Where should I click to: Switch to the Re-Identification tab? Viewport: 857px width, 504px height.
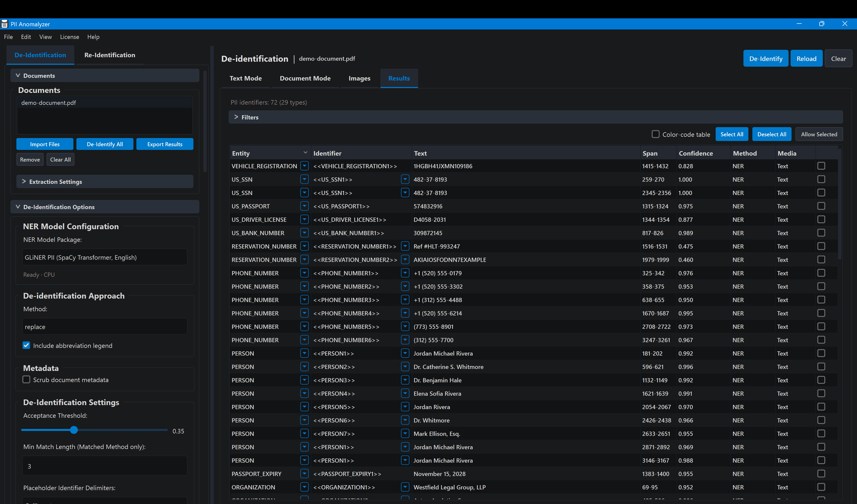click(110, 55)
